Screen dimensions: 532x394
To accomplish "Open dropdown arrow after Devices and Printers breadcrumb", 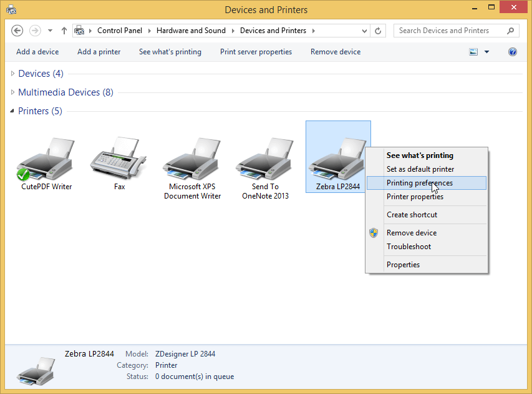I will 314,31.
